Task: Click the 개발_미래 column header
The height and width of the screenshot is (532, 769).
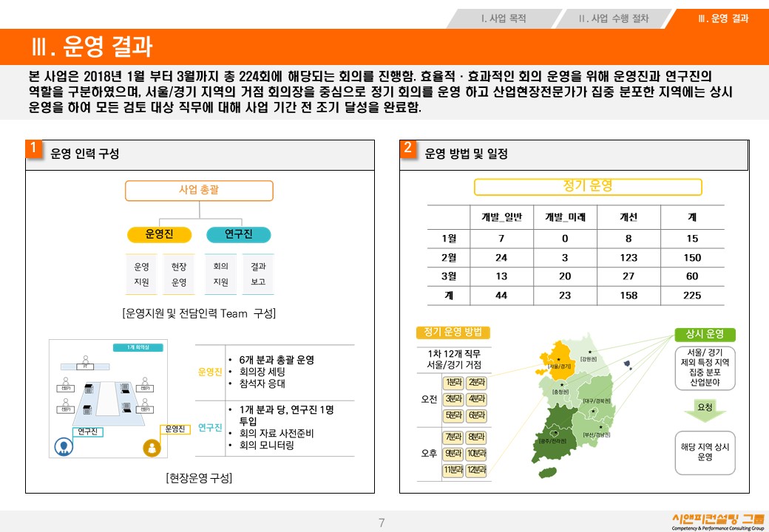Action: (x=565, y=217)
